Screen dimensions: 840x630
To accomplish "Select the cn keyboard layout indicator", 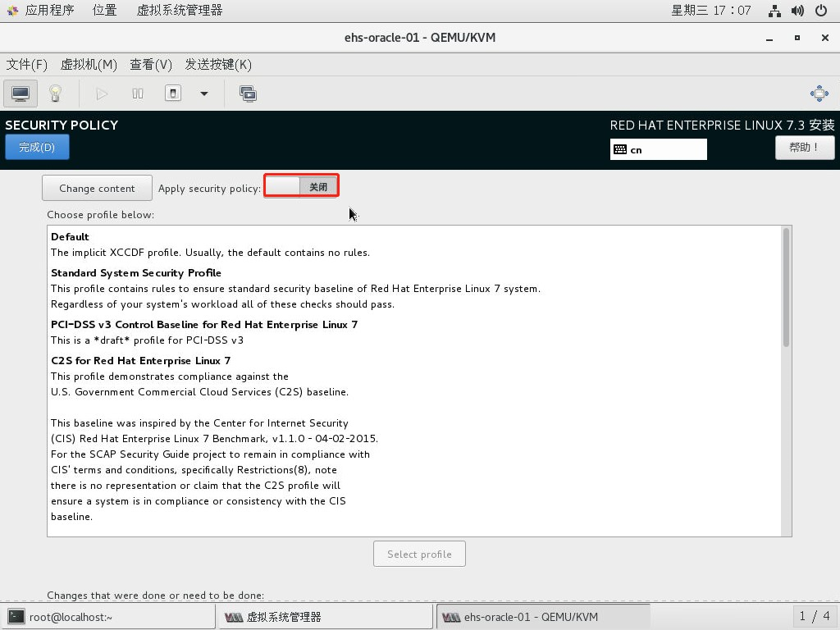I will coord(659,149).
